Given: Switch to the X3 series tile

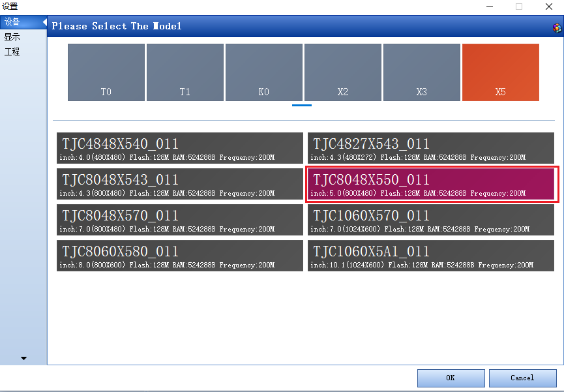Looking at the screenshot, I should pos(422,72).
